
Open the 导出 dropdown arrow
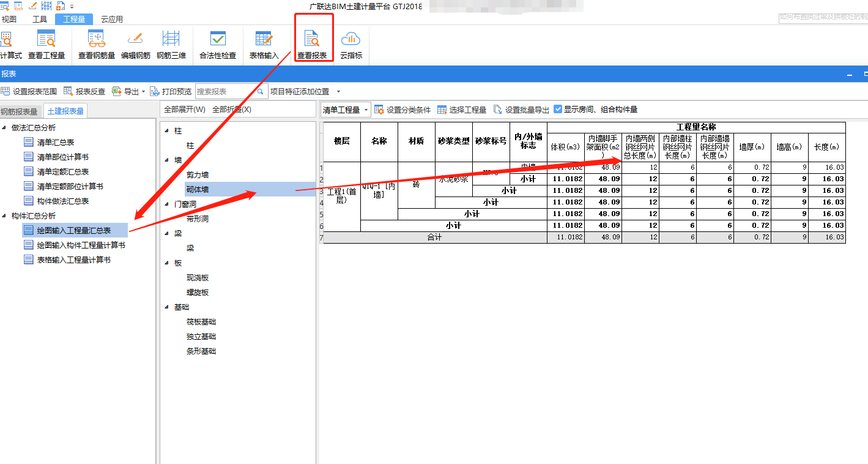(x=143, y=92)
